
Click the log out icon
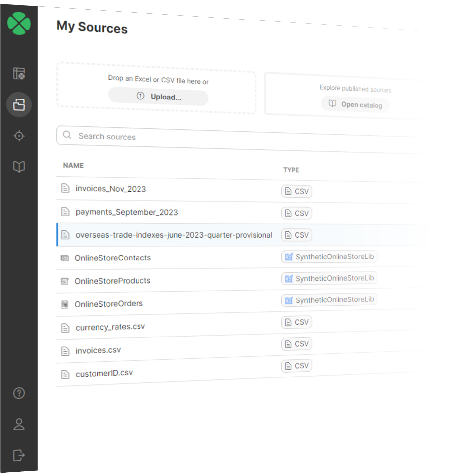click(x=19, y=455)
